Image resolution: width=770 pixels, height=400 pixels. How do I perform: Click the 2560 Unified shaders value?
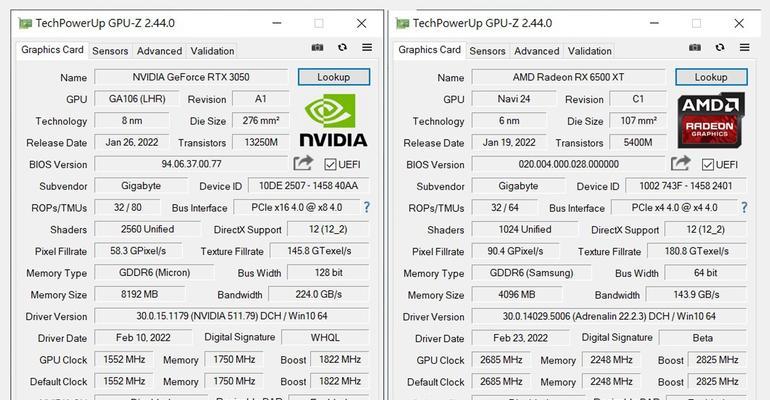click(147, 229)
